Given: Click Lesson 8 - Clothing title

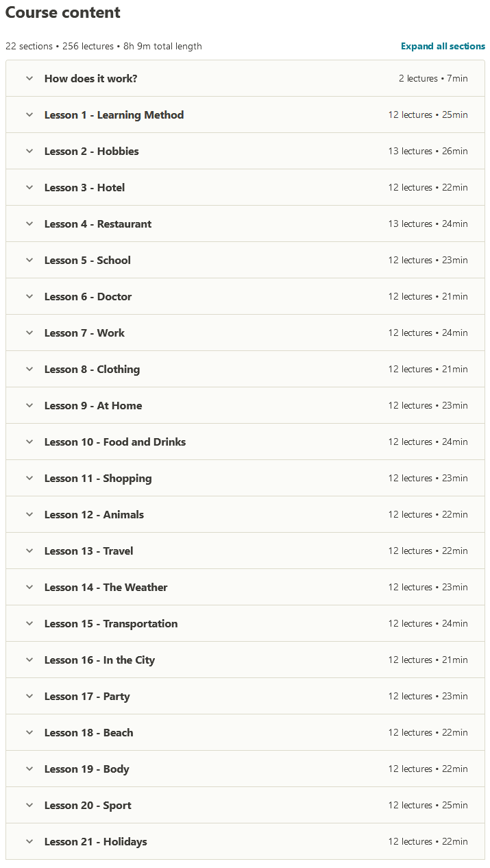Looking at the screenshot, I should point(92,370).
